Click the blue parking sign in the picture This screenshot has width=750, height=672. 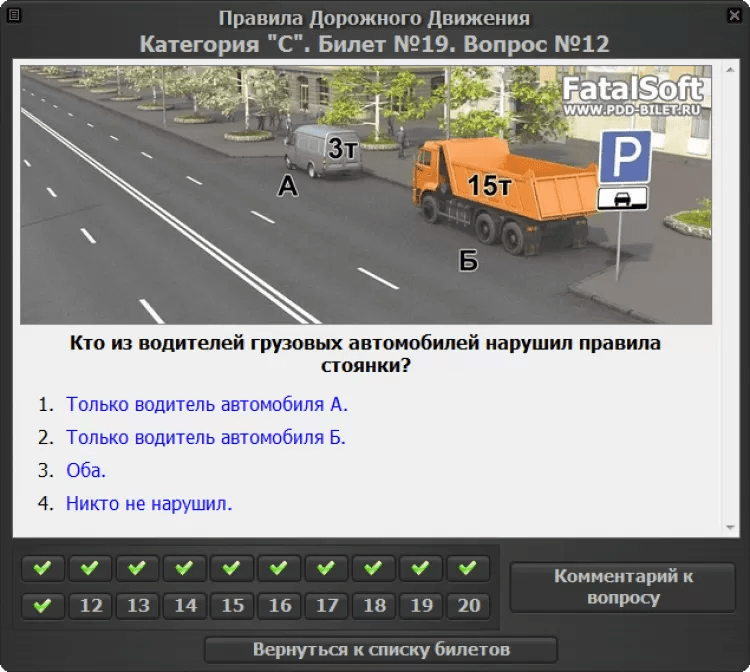[625, 157]
